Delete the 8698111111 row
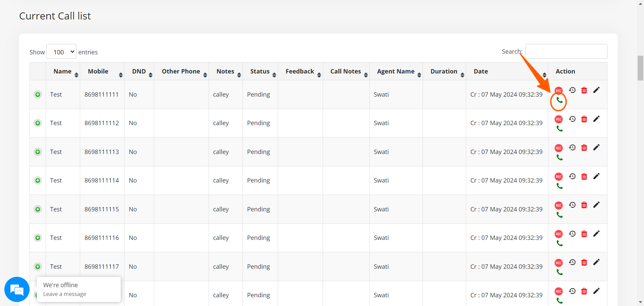 (584, 90)
